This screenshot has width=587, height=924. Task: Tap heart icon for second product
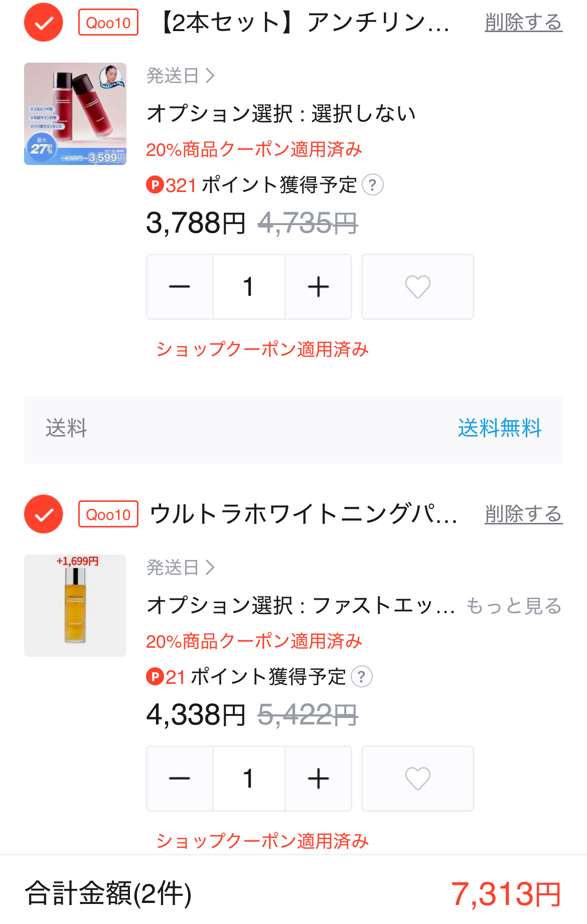tap(417, 779)
